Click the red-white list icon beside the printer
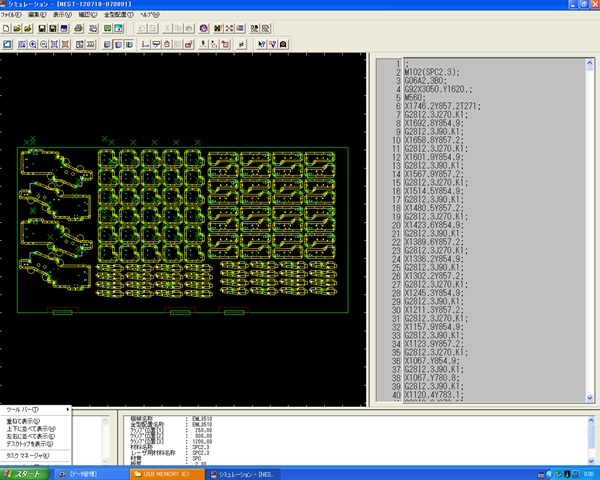 [93, 28]
